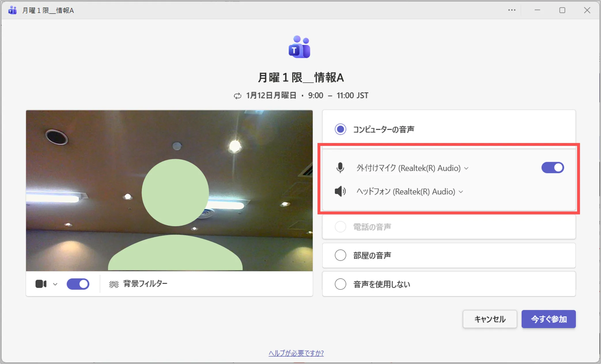Screen dimensions: 601x364
Task: Open the ヘルプが必要ですか? help link
Action: click(296, 353)
